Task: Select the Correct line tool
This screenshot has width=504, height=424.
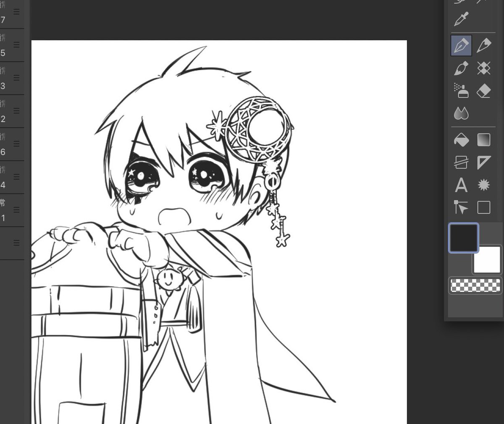Action: click(x=461, y=207)
